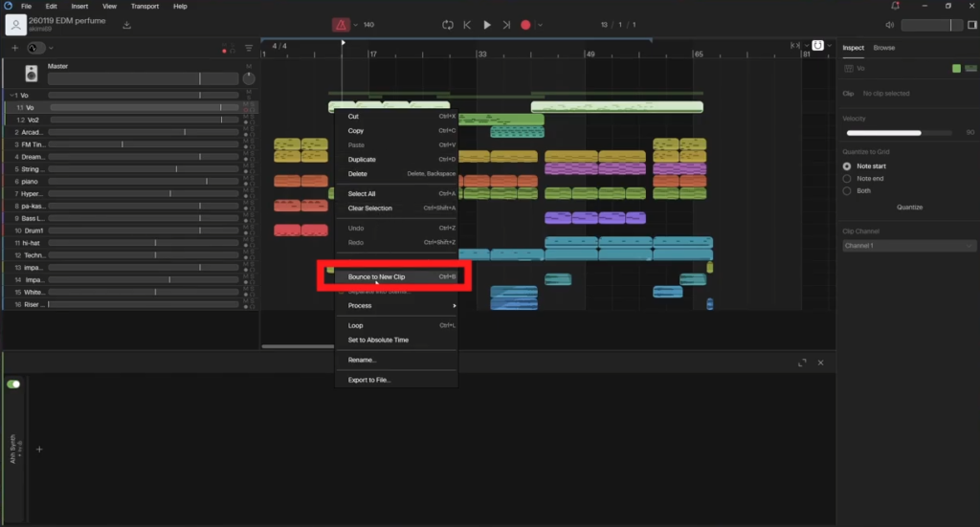
Task: Click the red warning triangle icon
Action: (342, 25)
